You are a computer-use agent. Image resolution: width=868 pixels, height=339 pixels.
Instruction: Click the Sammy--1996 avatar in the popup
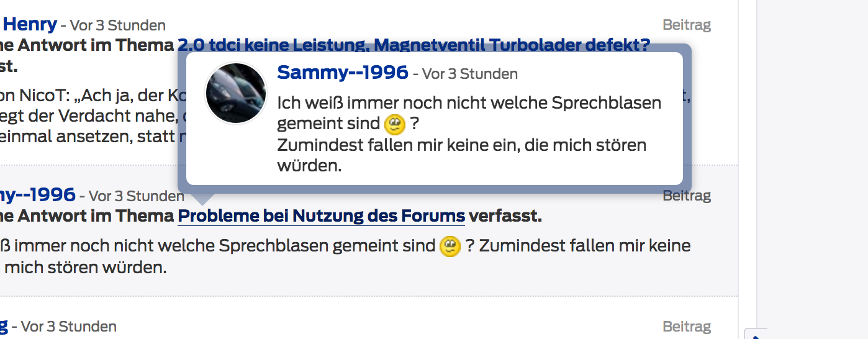coord(236,93)
